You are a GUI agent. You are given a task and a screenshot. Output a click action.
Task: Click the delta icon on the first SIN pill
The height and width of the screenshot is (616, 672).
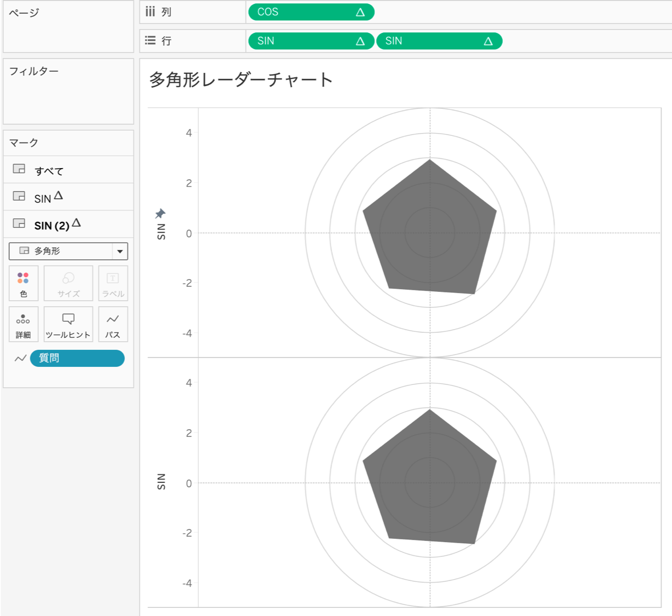pos(360,41)
